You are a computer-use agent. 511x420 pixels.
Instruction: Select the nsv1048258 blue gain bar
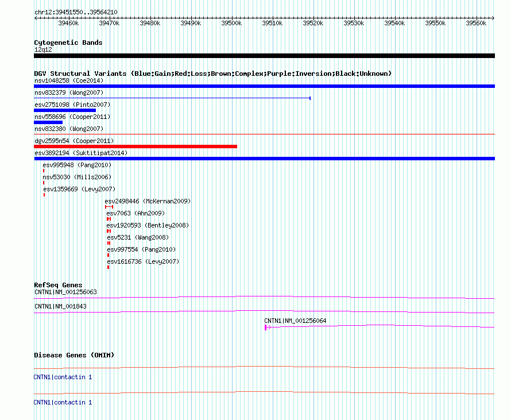(x=264, y=86)
